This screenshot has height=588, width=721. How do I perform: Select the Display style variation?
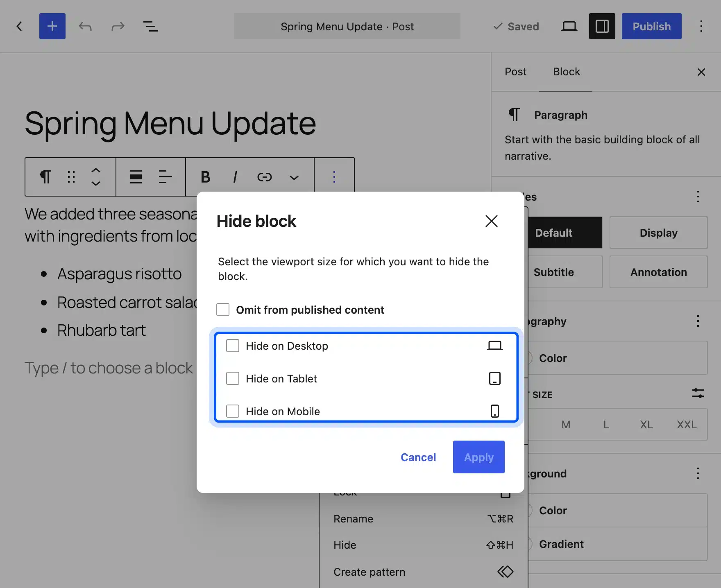click(x=658, y=233)
